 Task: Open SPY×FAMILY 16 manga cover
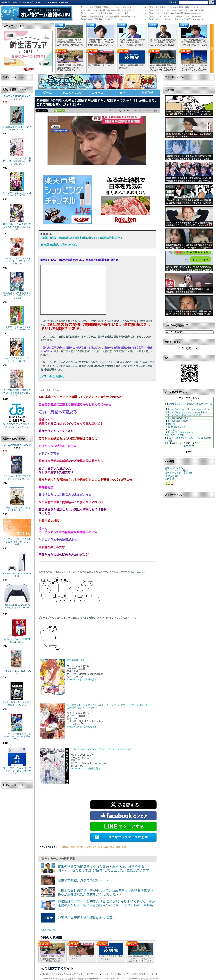17,115
